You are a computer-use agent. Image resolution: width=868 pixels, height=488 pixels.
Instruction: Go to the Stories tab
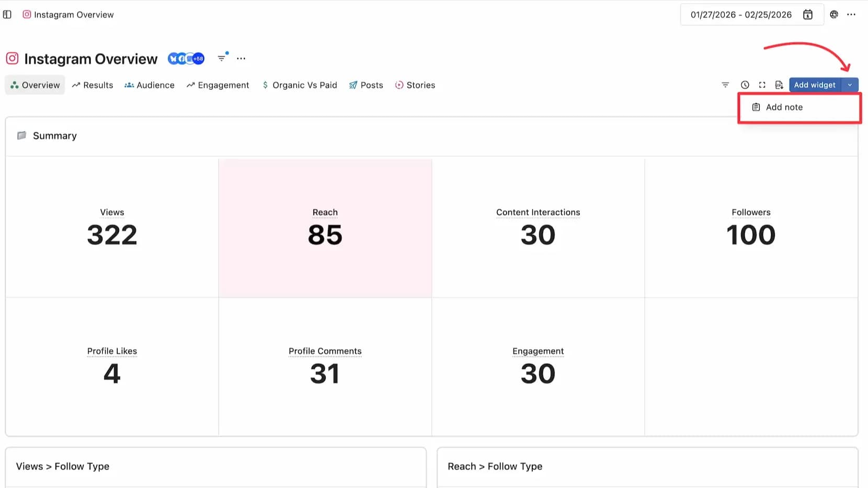415,85
